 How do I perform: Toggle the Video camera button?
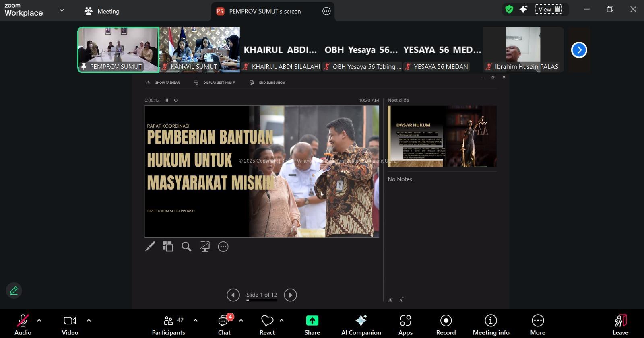click(x=70, y=325)
